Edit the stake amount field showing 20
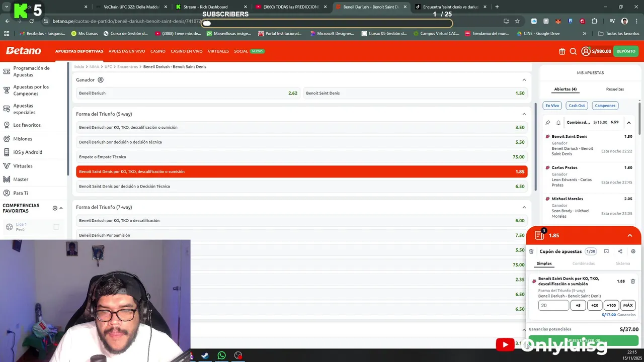Viewport: 644px width, 362px height. click(x=553, y=305)
